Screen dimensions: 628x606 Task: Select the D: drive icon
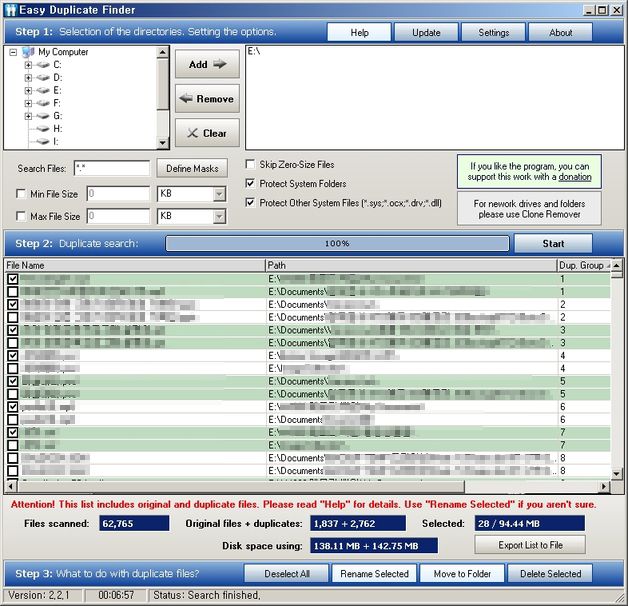click(x=42, y=78)
